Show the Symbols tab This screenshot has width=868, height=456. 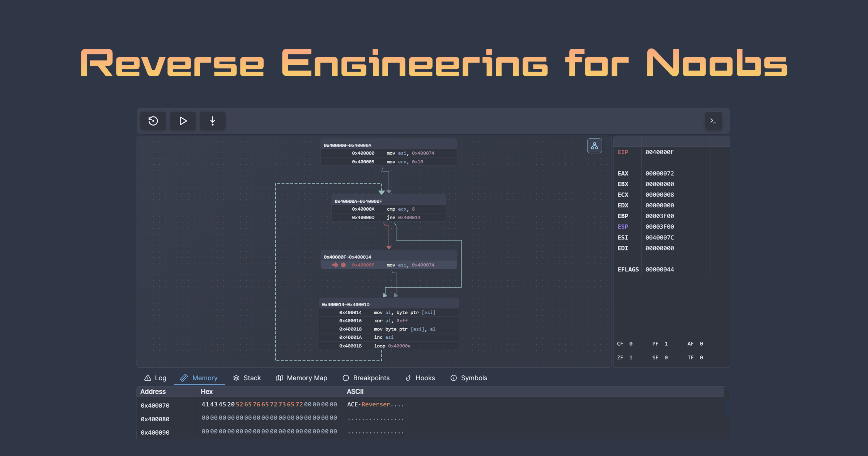[469, 378]
